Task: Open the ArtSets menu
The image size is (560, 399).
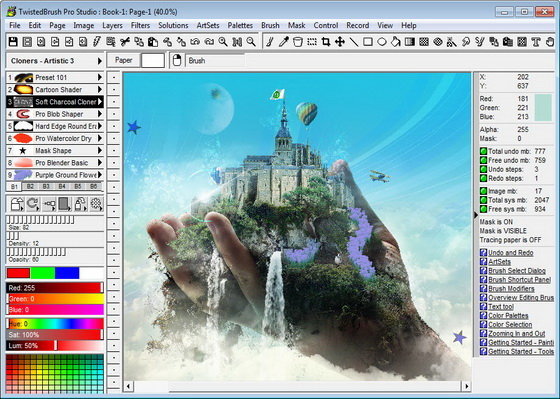Action: 208,26
